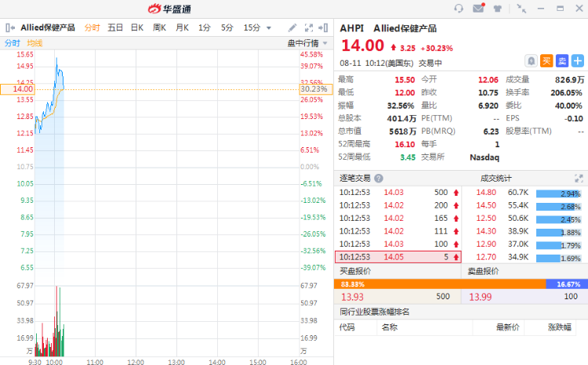
Task: Click the compact mode arrows icon
Action: click(x=521, y=9)
